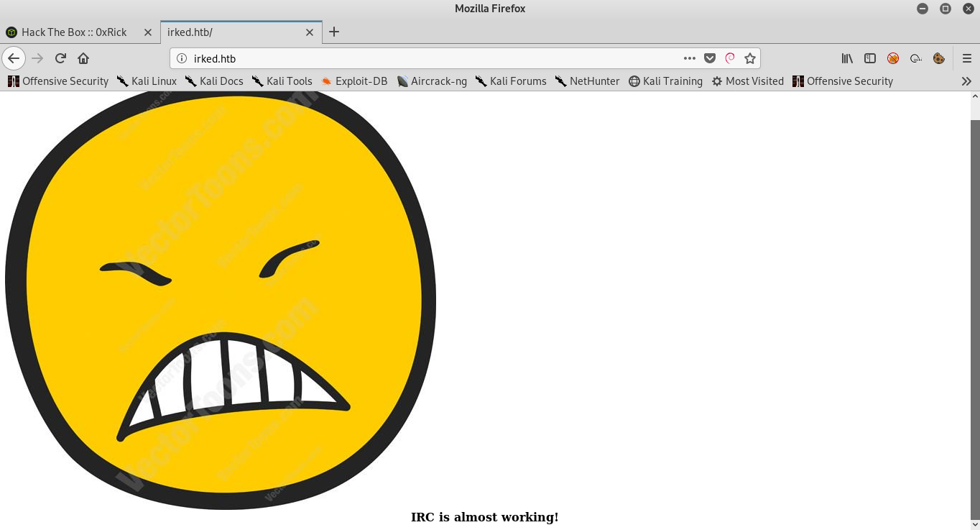The width and height of the screenshot is (980, 530).
Task: Go to the Firefox home page
Action: pos(83,58)
